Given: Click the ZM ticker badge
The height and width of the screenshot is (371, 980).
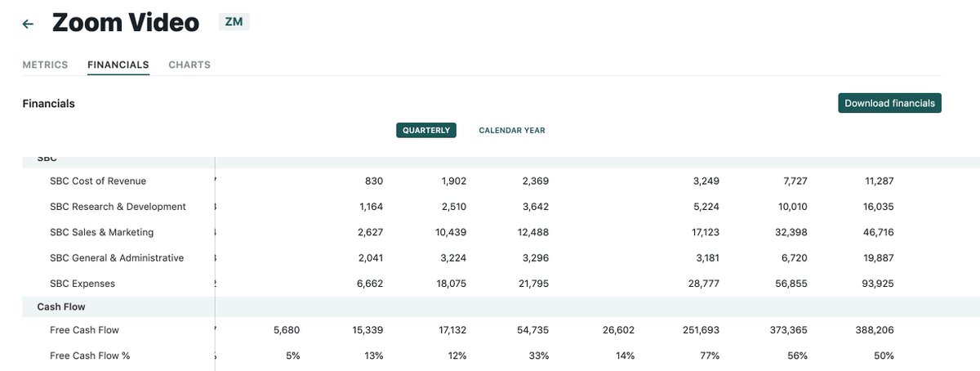Looking at the screenshot, I should tap(234, 22).
